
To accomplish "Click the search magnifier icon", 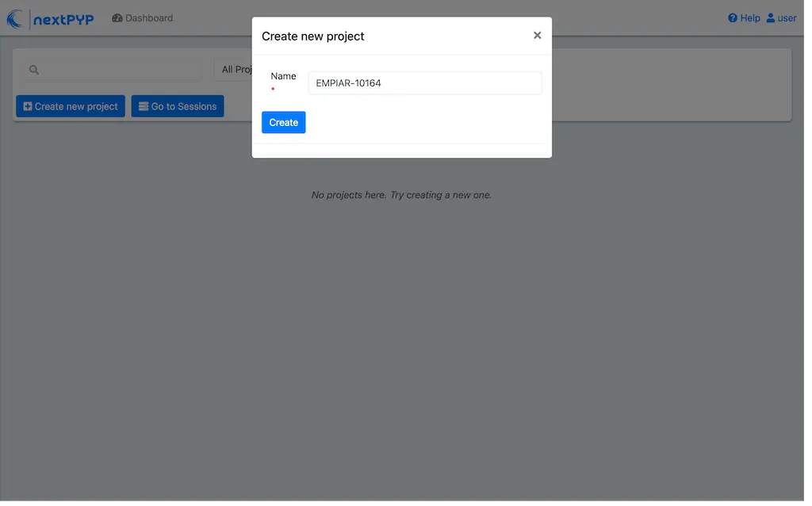I will (x=33, y=70).
